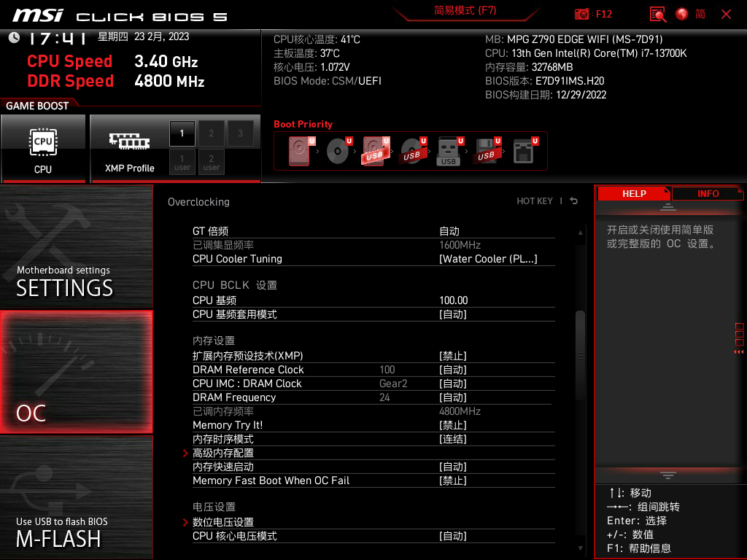Select XMP user profile 1
The image size is (747, 560).
[x=182, y=162]
